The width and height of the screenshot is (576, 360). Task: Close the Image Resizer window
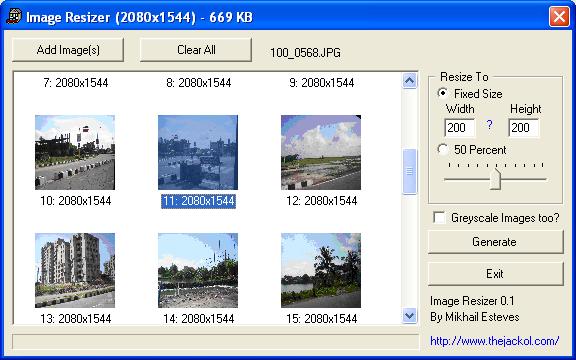[x=559, y=17]
